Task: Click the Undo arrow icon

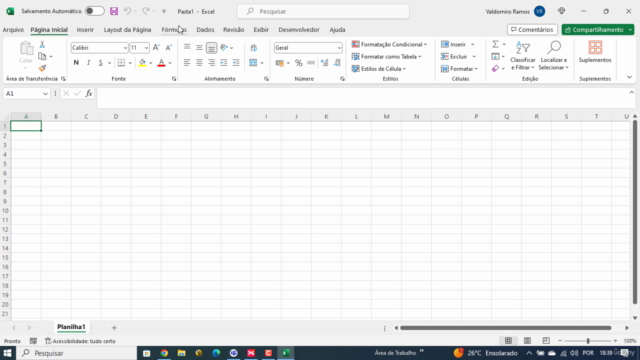Action: [127, 11]
